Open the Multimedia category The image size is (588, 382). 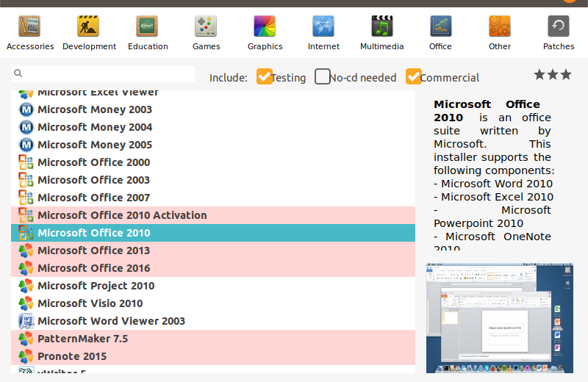381,33
